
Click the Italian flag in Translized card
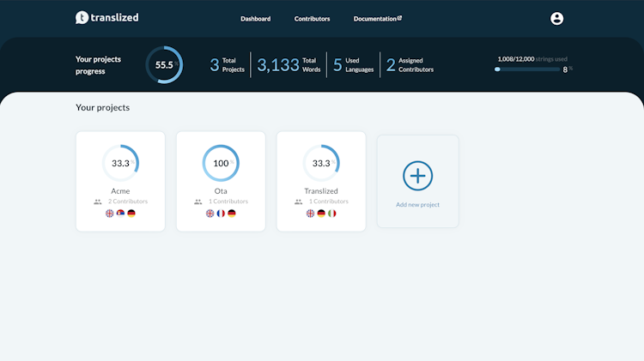coord(331,214)
